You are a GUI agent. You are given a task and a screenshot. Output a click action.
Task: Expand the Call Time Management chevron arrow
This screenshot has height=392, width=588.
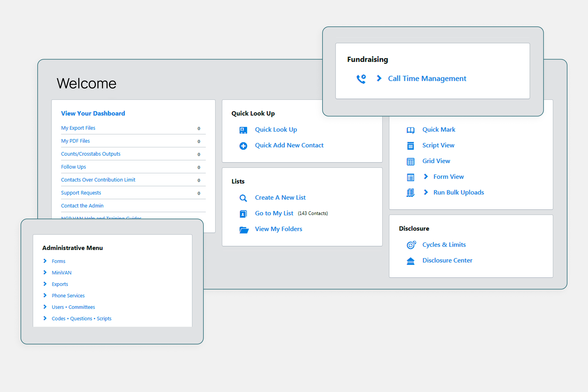click(x=379, y=78)
